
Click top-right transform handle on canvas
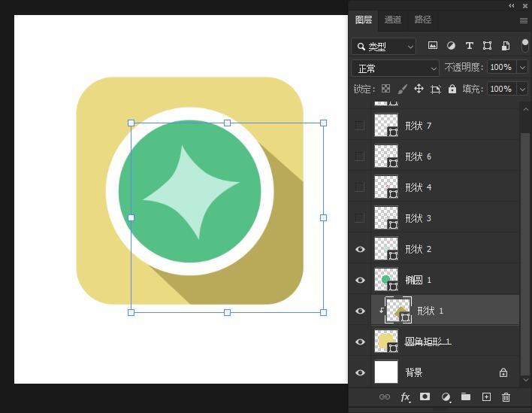(x=323, y=123)
